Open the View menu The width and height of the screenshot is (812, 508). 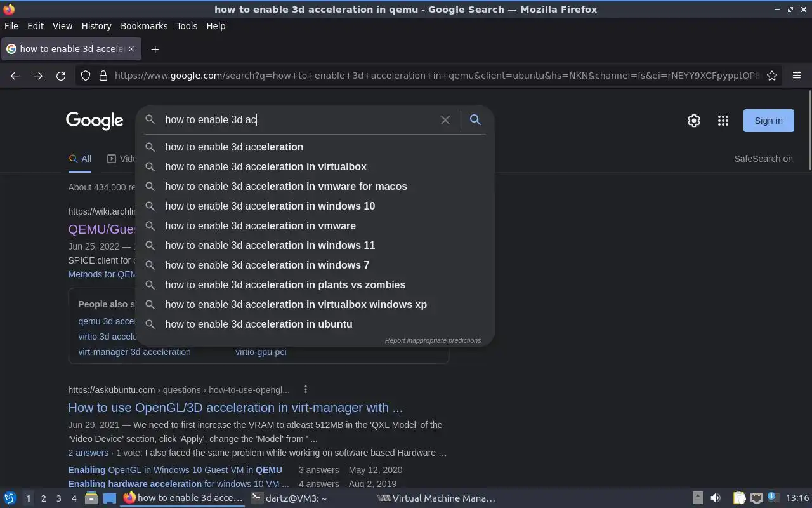(x=62, y=26)
